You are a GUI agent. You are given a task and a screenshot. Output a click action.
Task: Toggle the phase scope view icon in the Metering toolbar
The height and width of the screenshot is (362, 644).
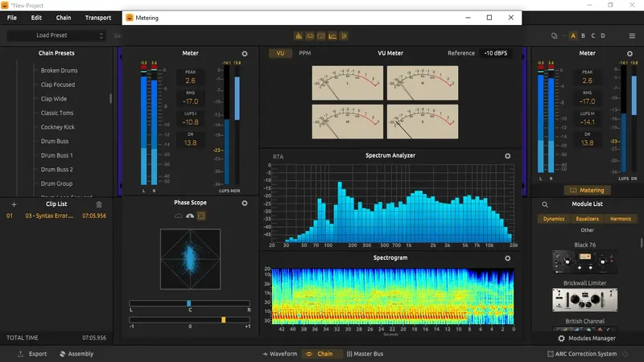point(321,36)
